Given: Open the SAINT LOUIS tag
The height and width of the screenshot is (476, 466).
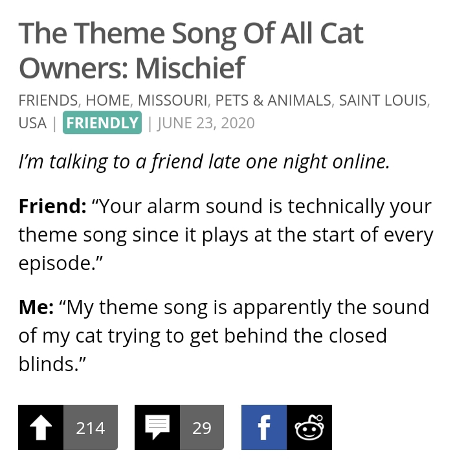Looking at the screenshot, I should pyautogui.click(x=383, y=100).
